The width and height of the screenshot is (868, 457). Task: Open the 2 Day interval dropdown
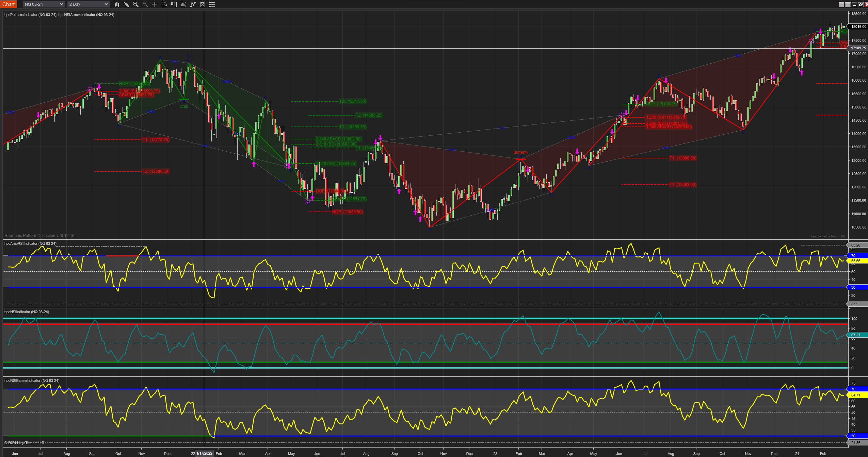[88, 4]
